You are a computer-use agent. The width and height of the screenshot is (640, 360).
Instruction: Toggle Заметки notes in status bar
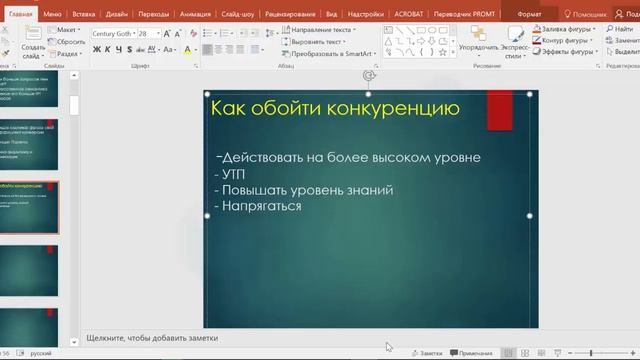pyautogui.click(x=427, y=353)
